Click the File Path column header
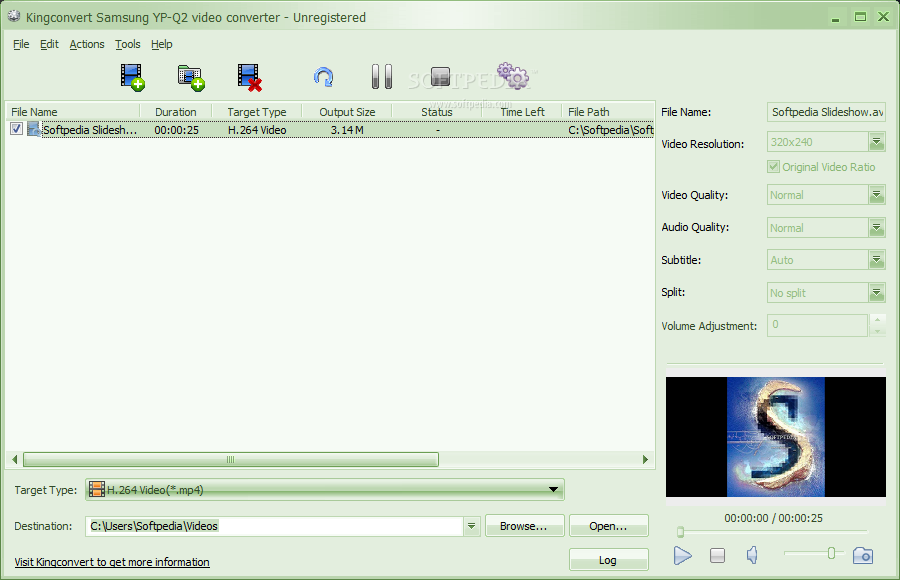The height and width of the screenshot is (580, 900). (608, 111)
